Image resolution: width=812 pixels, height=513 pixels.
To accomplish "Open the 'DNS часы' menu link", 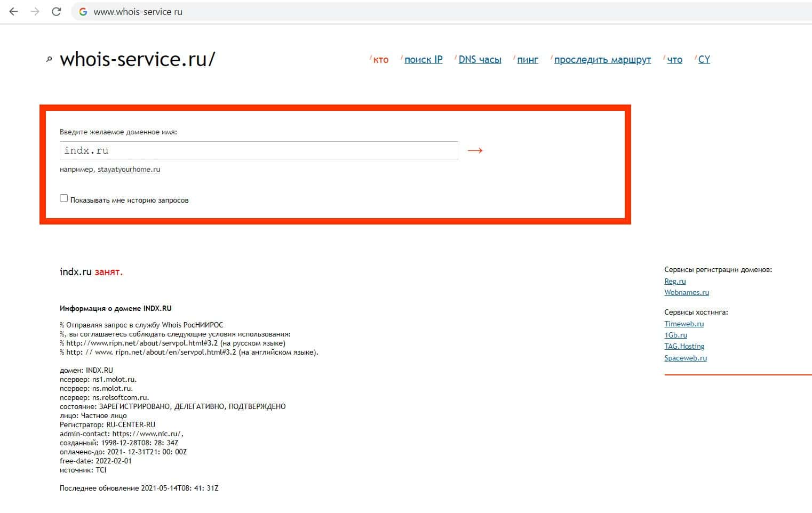I will click(480, 60).
